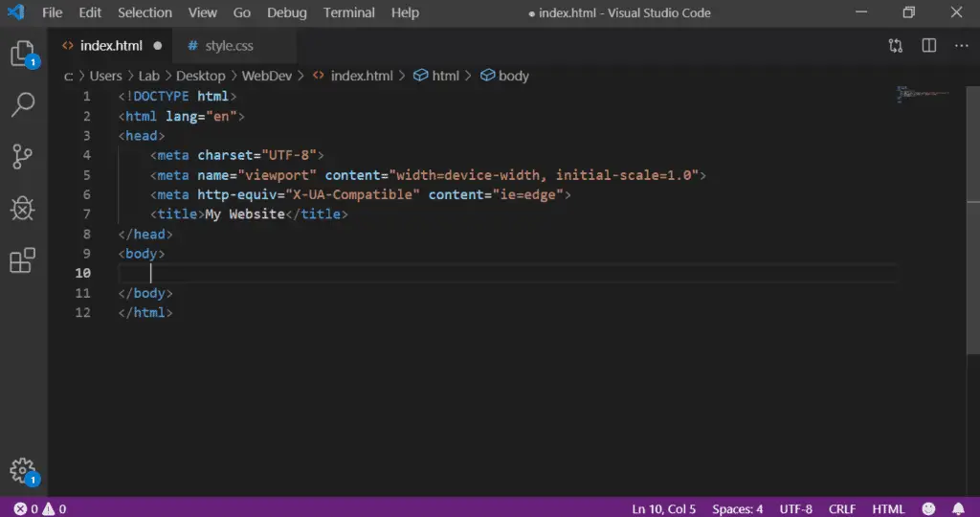Click Ln 10, Col 5 in status bar
The height and width of the screenshot is (517, 980).
(x=663, y=509)
